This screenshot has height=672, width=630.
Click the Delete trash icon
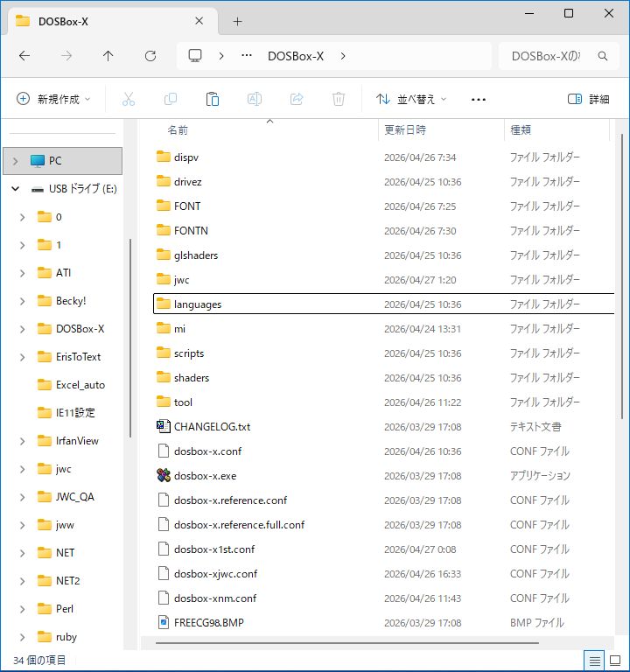(x=339, y=99)
